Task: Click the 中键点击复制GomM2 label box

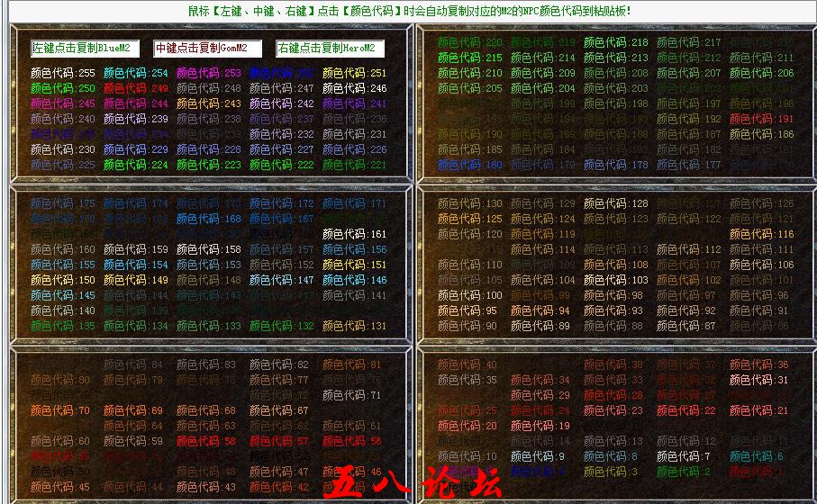Action: tap(208, 49)
